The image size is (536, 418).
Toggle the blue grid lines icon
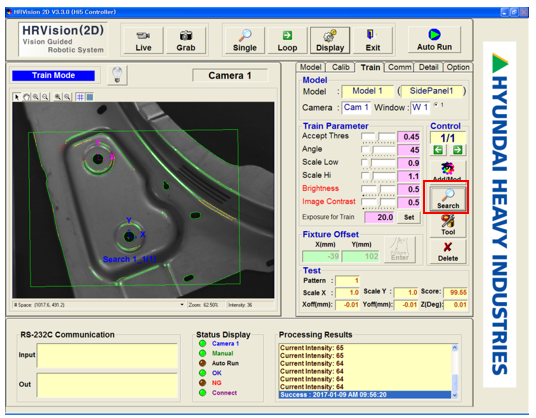80,97
